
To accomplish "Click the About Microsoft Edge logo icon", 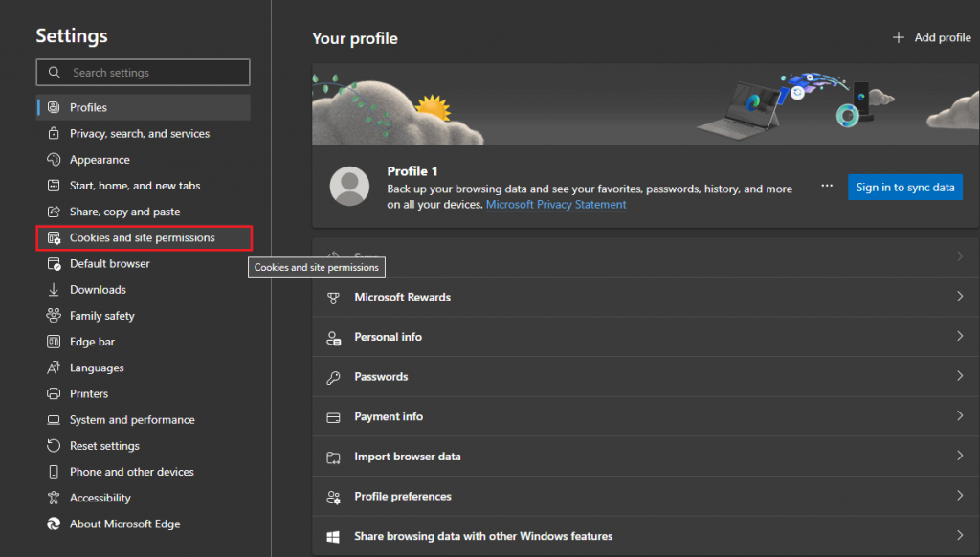I will point(54,524).
